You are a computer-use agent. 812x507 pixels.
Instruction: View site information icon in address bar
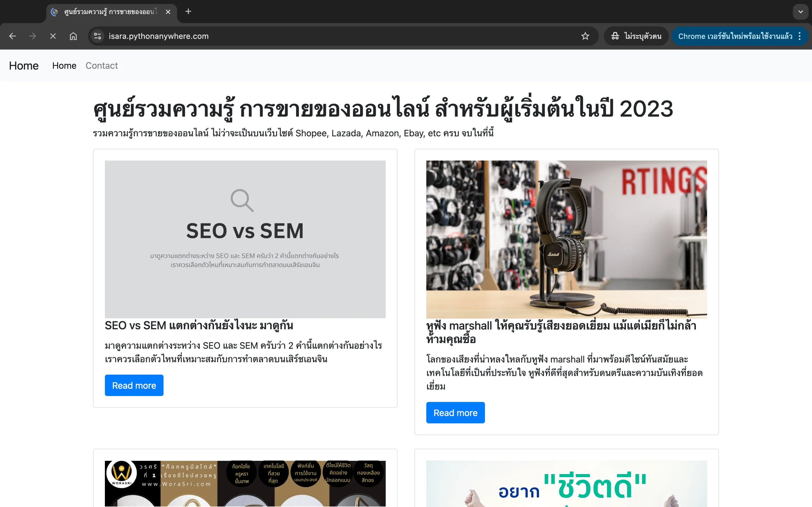pos(98,36)
